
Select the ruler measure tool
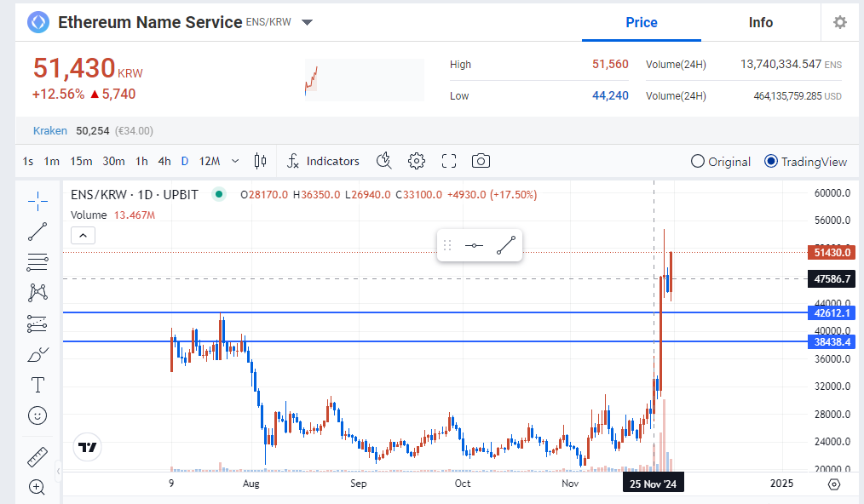point(37,456)
